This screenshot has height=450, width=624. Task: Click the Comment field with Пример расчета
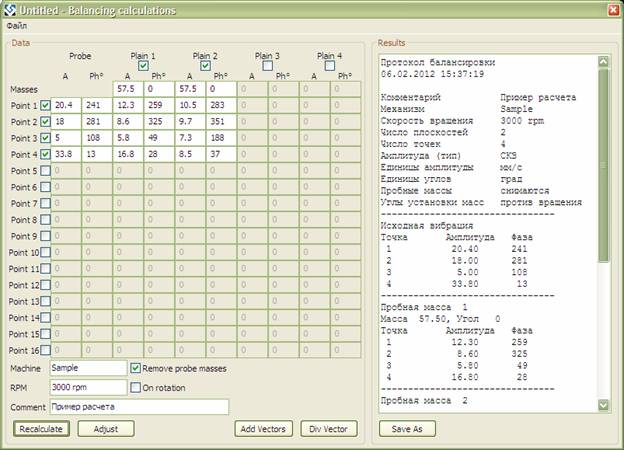(139, 407)
